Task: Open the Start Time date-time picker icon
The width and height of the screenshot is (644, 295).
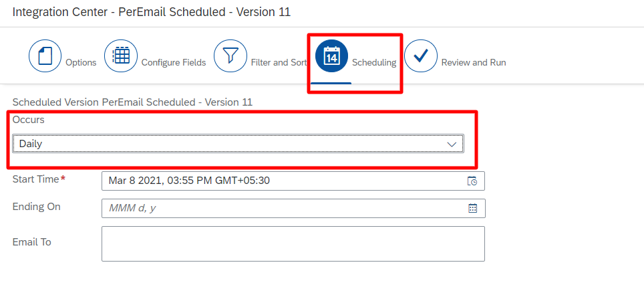Action: point(472,181)
